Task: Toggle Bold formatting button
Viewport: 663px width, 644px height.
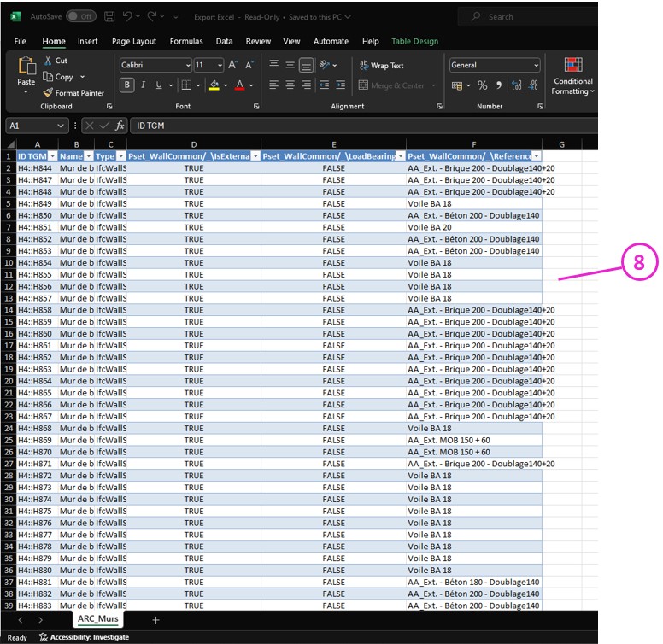Action: point(127,85)
